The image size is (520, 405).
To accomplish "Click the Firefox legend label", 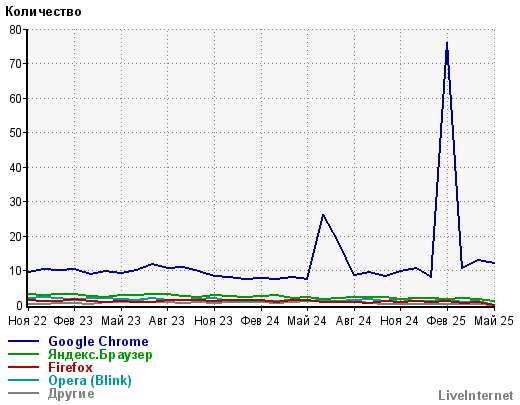I will click(70, 367).
